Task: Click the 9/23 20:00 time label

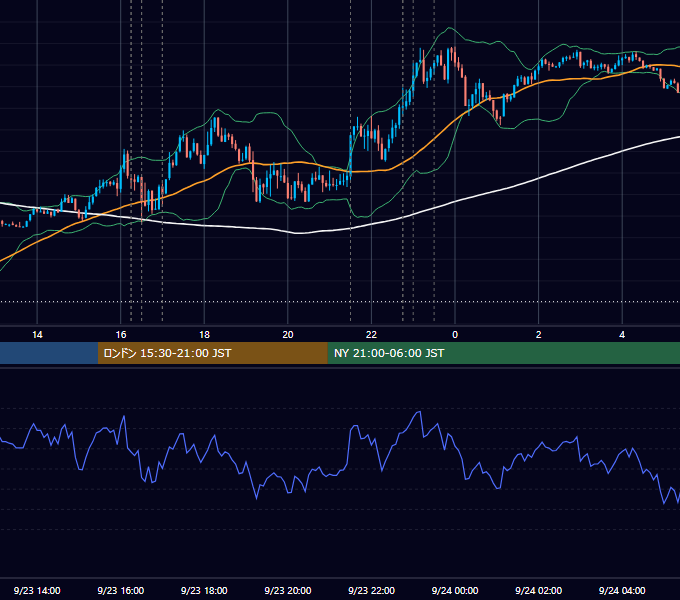Action: pos(288,590)
